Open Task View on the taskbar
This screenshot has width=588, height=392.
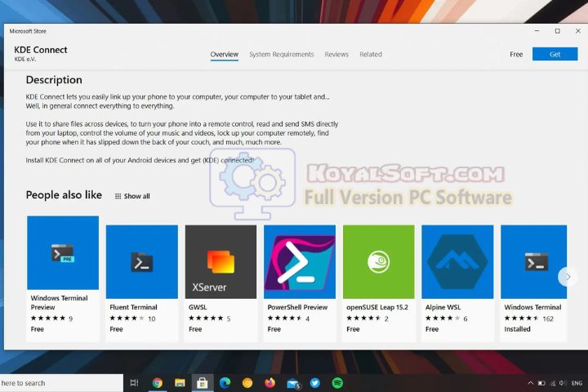click(134, 383)
